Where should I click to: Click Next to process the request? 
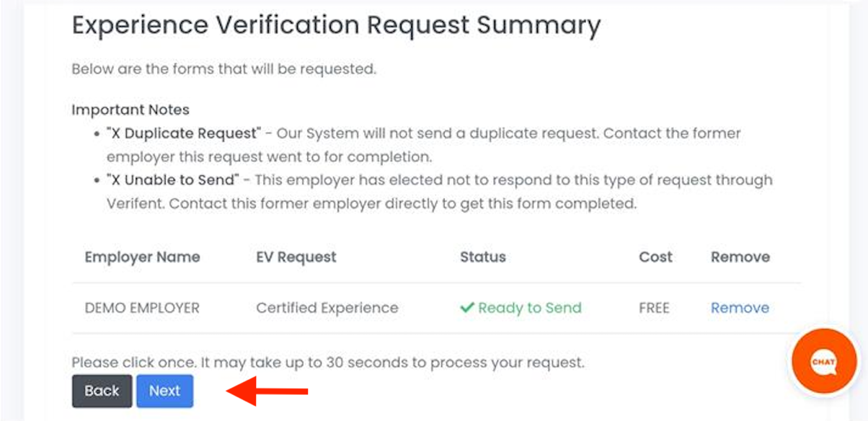(164, 391)
